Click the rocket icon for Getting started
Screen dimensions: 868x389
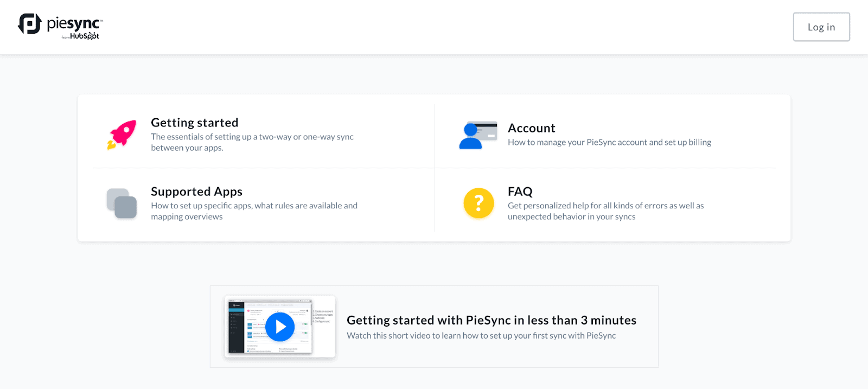tap(122, 135)
